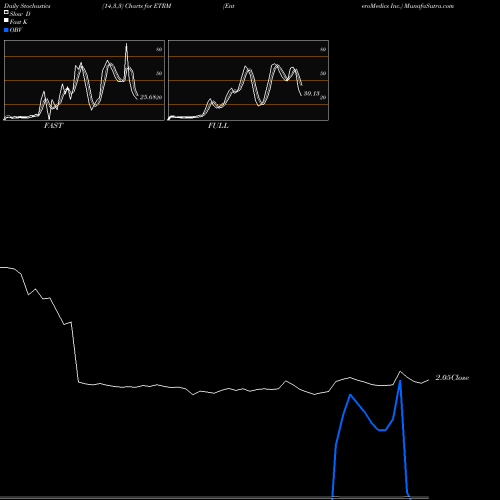Click the MunafaSutra.com label at top right
500x500 pixels.
click(429, 6)
